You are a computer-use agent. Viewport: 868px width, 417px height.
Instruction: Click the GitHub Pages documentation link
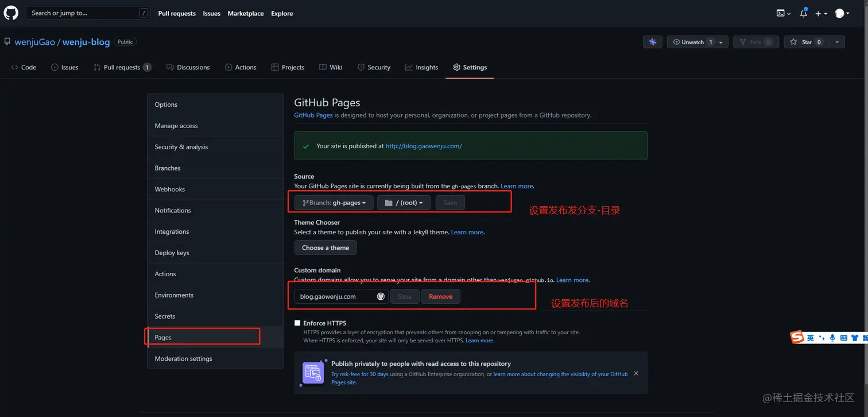pyautogui.click(x=313, y=115)
